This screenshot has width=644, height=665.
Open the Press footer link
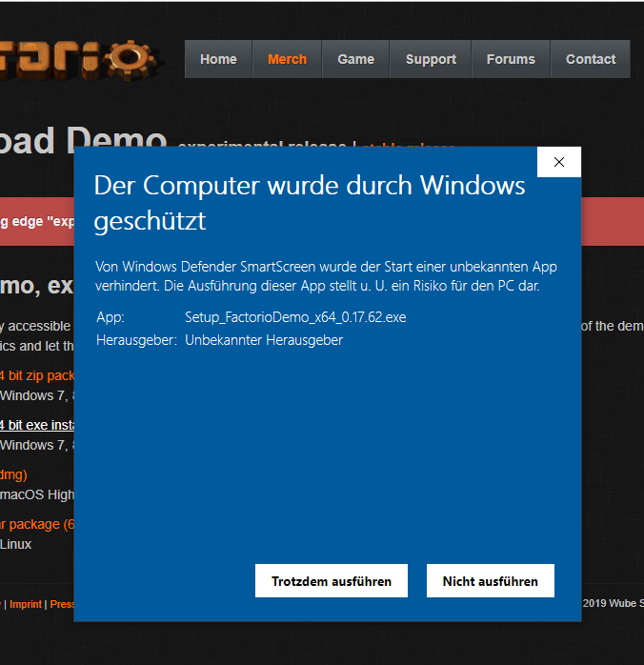click(x=61, y=604)
